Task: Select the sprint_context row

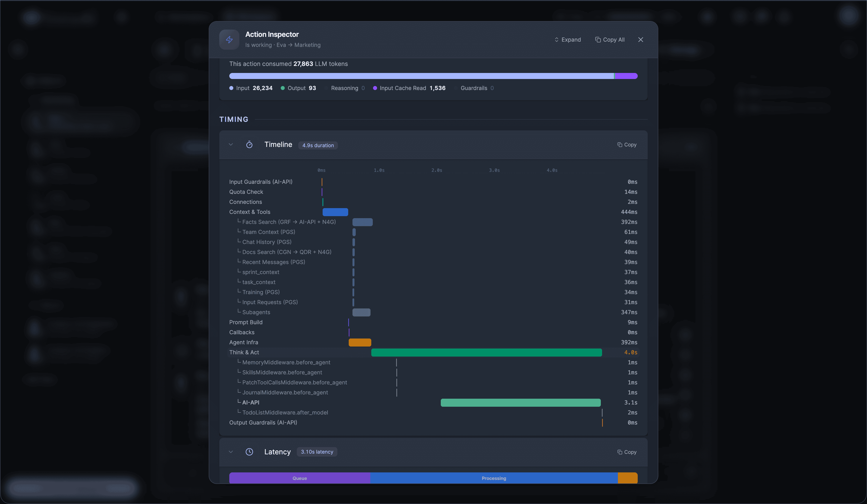Action: click(433, 272)
